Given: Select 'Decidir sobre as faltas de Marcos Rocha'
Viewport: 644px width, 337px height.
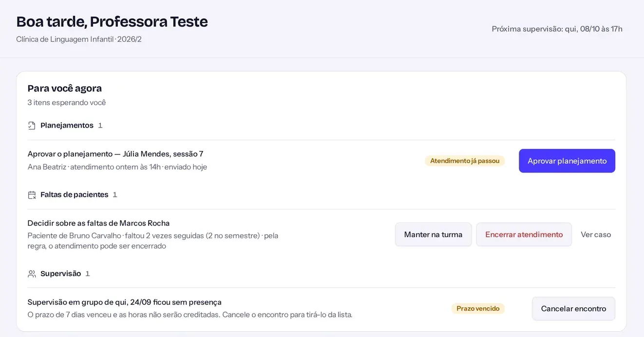Looking at the screenshot, I should pos(98,223).
